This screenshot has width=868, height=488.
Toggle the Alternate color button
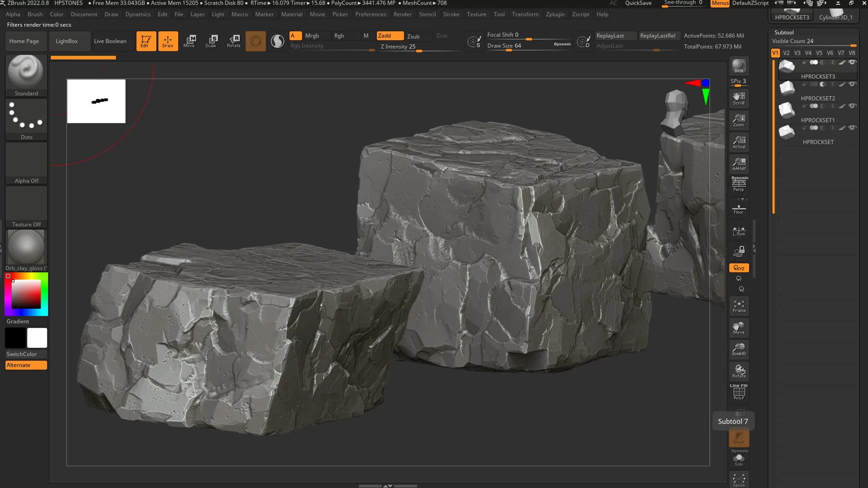tap(26, 365)
